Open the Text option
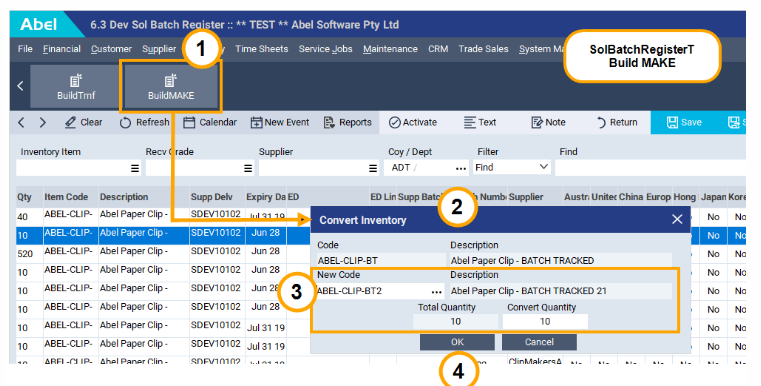The image size is (761, 386). coord(480,122)
